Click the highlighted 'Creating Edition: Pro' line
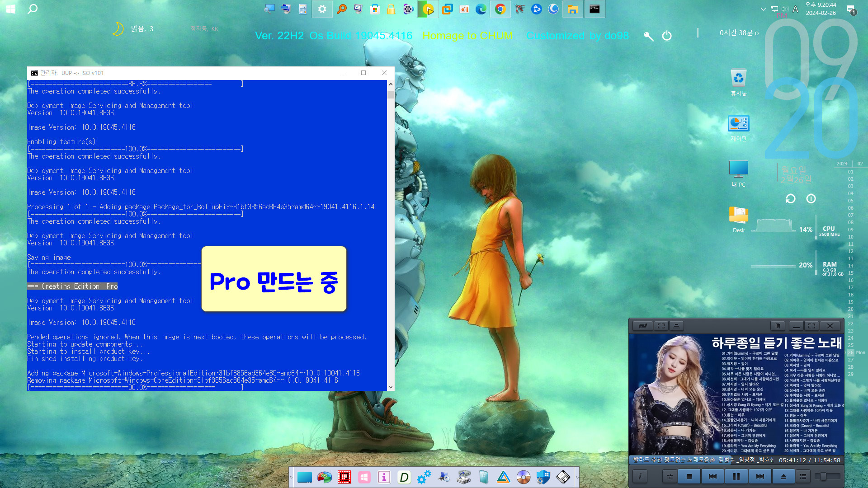Screen dimensions: 868x488 pyautogui.click(x=72, y=286)
